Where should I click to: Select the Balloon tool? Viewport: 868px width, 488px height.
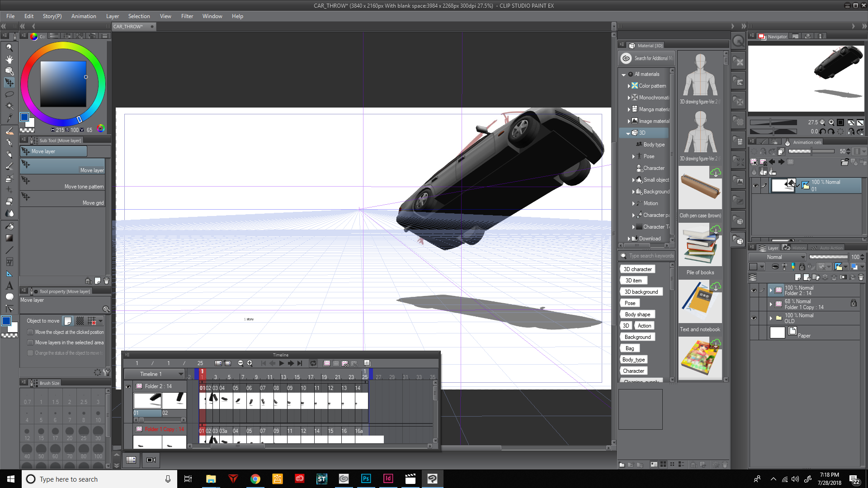tap(9, 297)
